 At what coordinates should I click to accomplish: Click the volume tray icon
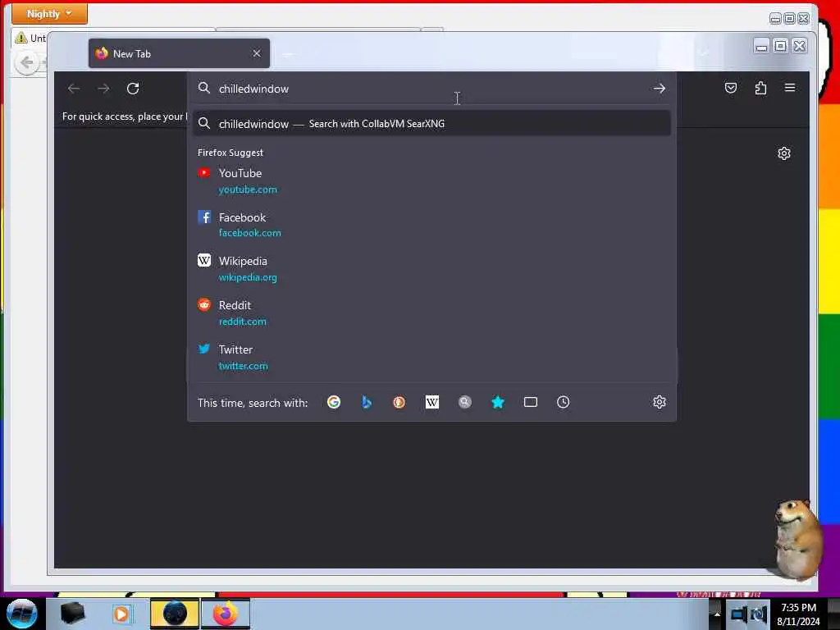point(759,614)
